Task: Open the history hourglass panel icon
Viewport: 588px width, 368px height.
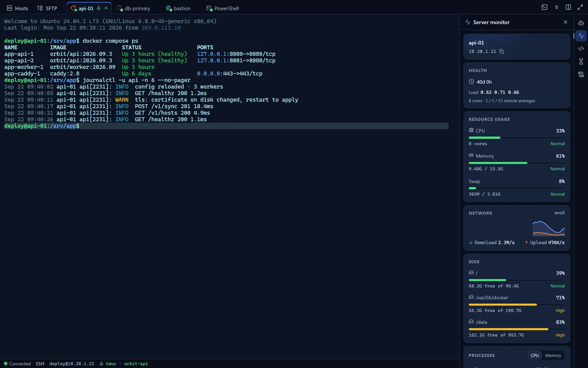Action: (x=581, y=62)
